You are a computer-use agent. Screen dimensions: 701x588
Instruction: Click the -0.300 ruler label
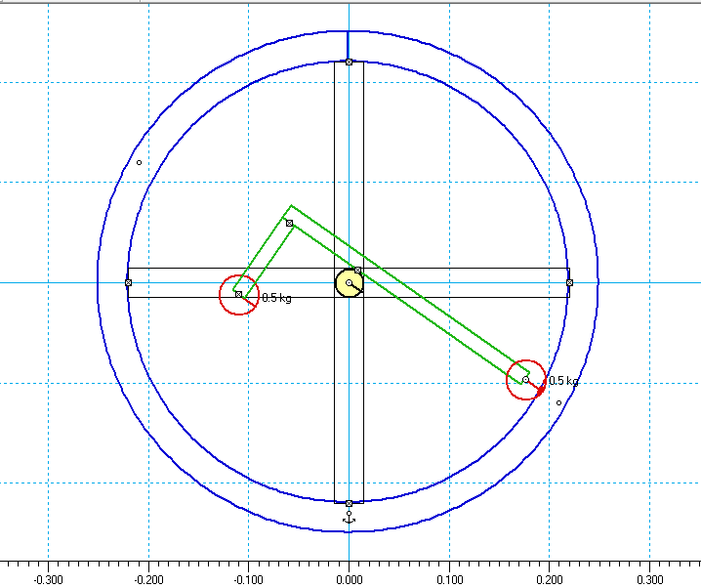click(x=48, y=580)
